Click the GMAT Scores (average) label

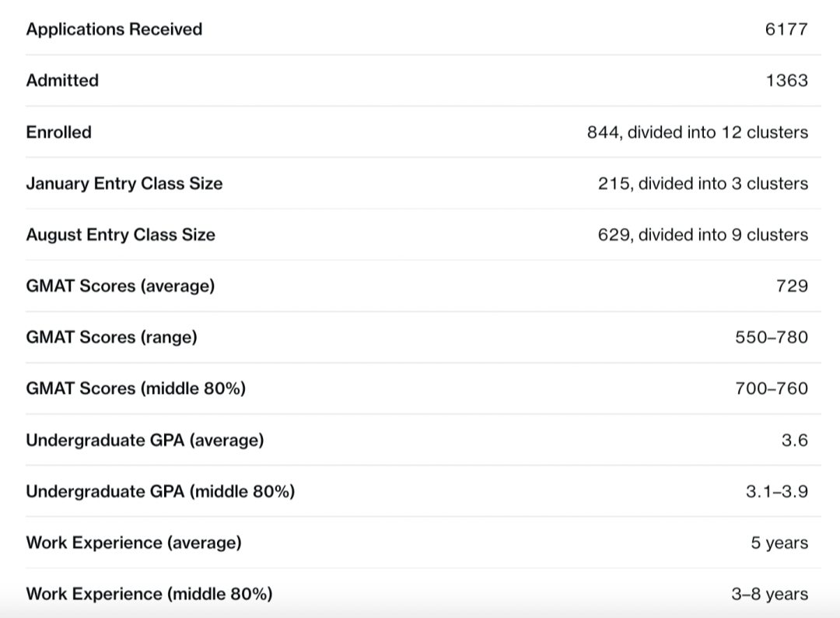[x=121, y=286]
